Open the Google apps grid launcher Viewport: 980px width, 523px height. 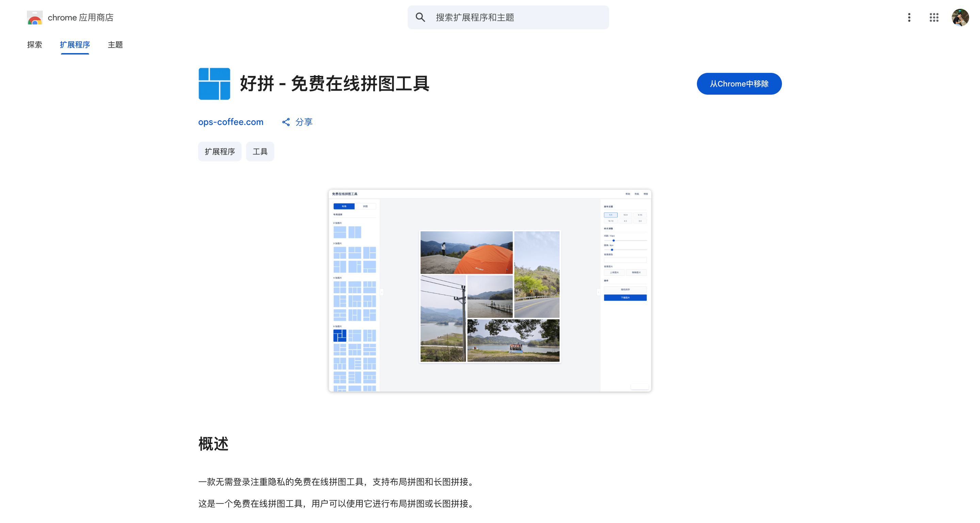point(934,17)
